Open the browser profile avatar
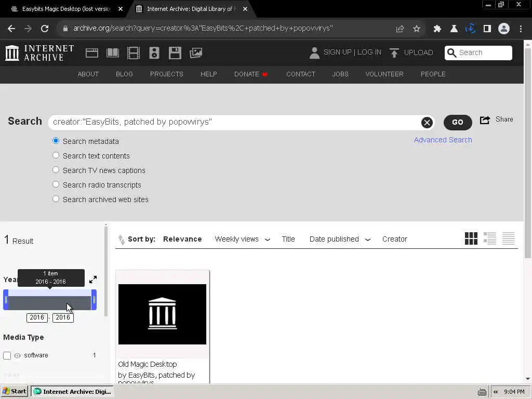The width and height of the screenshot is (532, 399). click(x=504, y=29)
